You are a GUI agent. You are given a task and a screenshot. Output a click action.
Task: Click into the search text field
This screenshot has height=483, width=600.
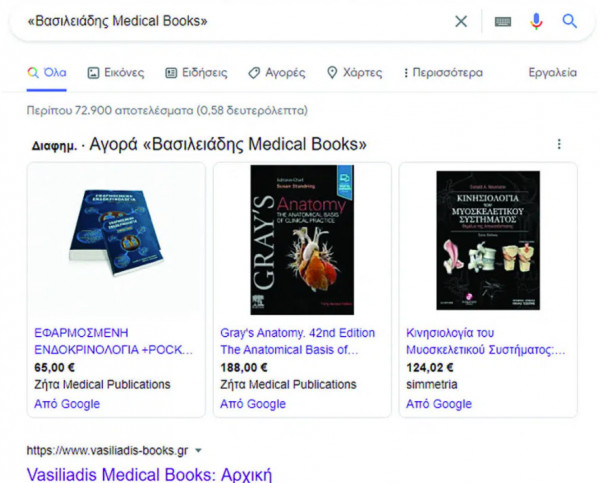coord(230,21)
